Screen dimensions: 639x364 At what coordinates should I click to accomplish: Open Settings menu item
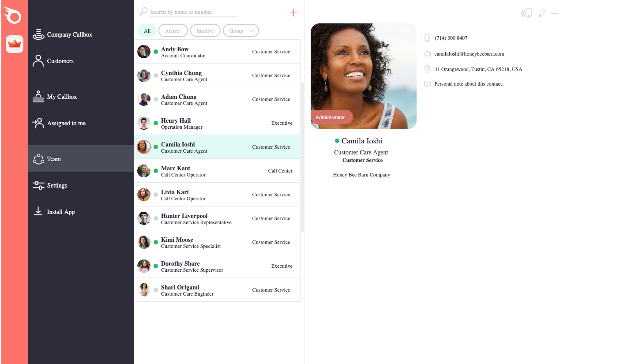coord(81,185)
